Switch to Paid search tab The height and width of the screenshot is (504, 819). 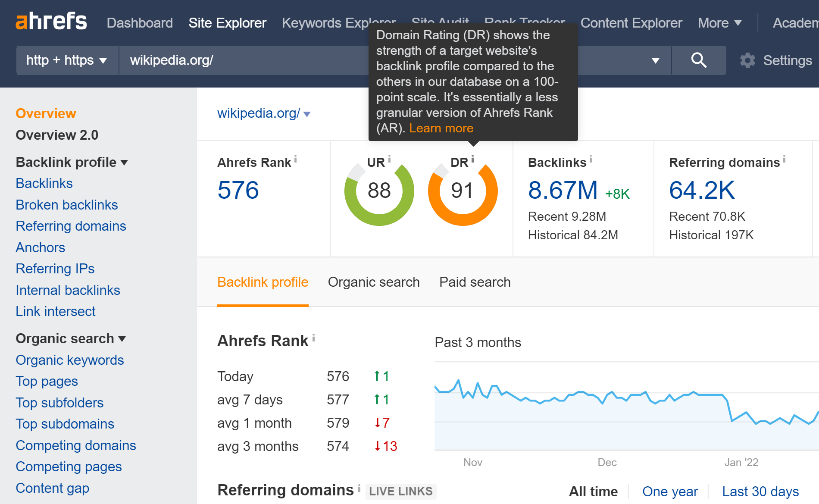(475, 282)
